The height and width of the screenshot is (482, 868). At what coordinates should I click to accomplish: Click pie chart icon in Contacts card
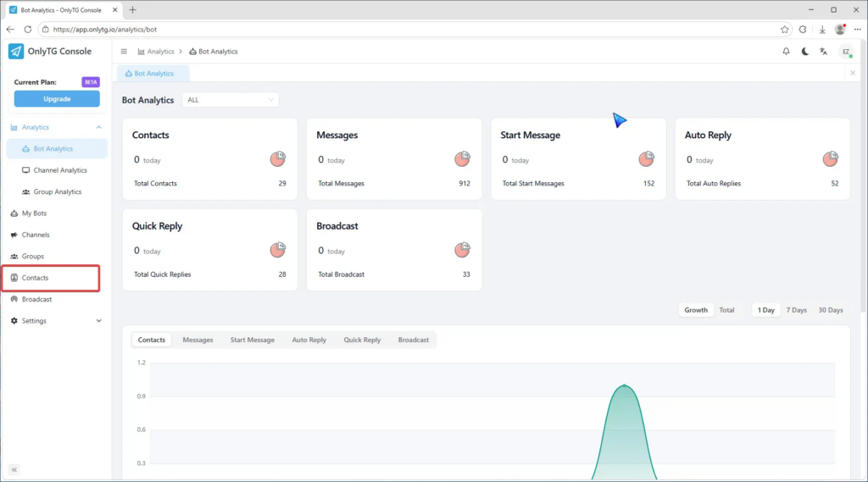coord(279,158)
